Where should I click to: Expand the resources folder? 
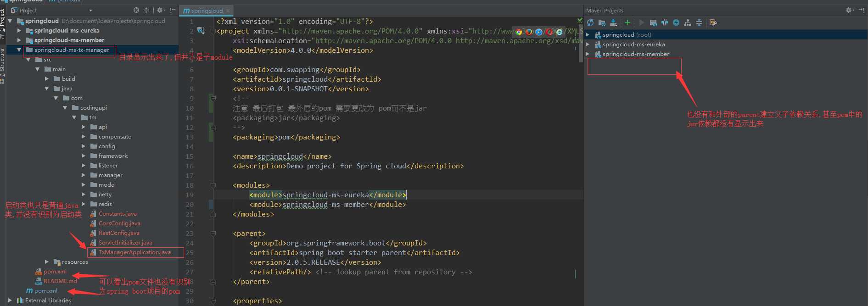(46, 262)
